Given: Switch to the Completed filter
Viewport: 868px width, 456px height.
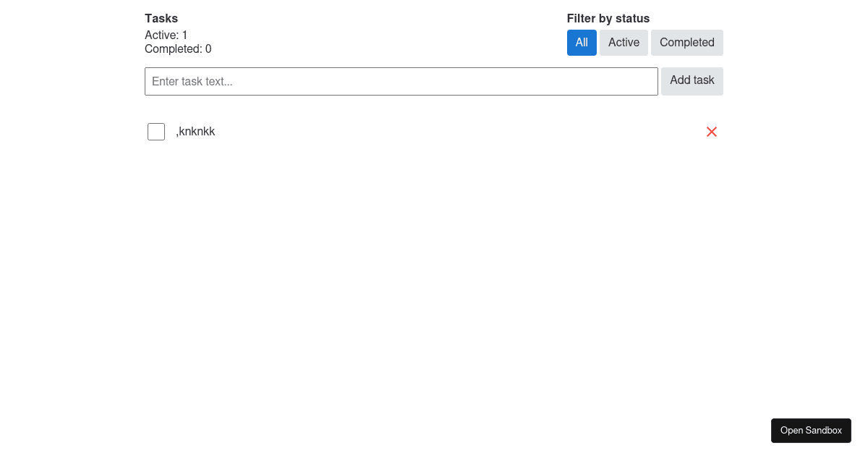Looking at the screenshot, I should 686,43.
